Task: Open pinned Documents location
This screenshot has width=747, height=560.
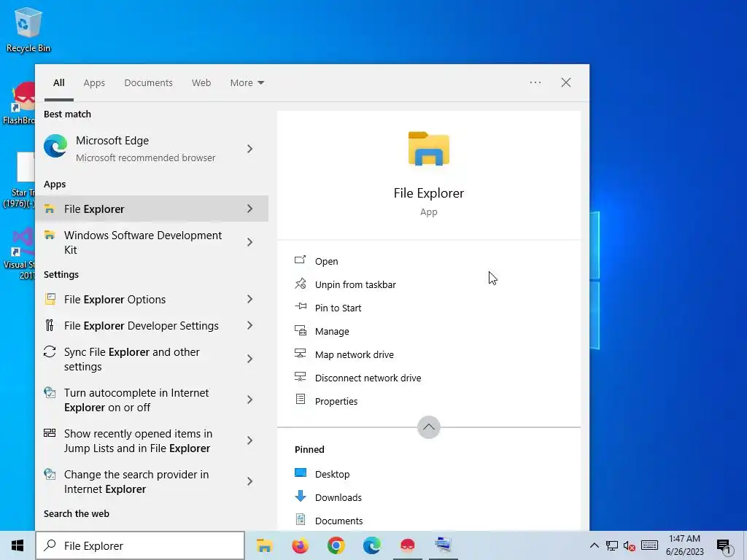Action: coord(329,521)
